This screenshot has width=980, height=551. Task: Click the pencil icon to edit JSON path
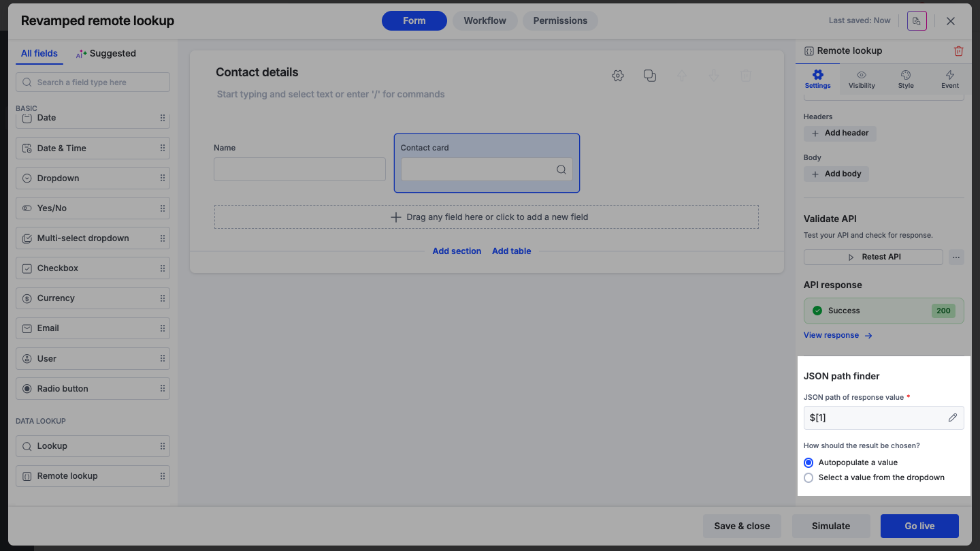click(952, 418)
